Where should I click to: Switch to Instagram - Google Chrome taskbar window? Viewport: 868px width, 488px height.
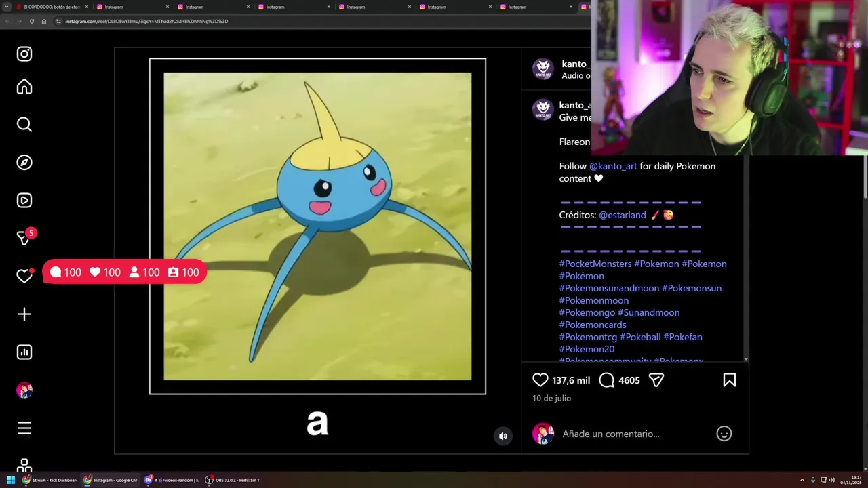tap(111, 480)
